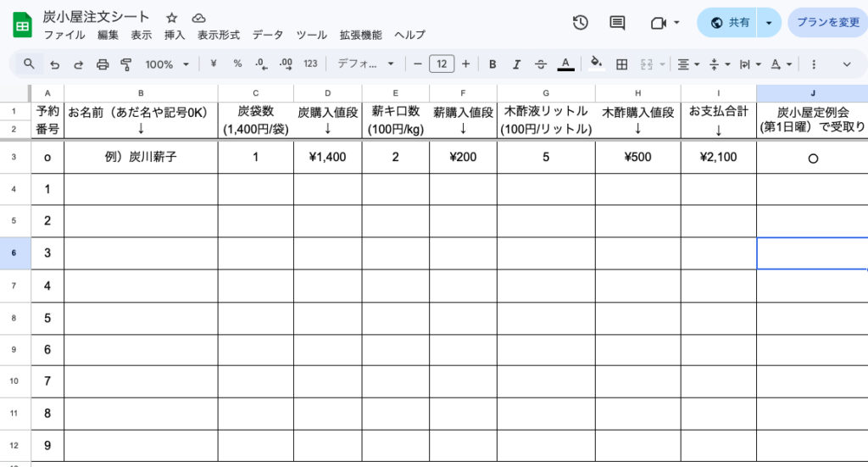This screenshot has height=467, width=868.
Task: Open the fill color paint bucket
Action: click(596, 64)
